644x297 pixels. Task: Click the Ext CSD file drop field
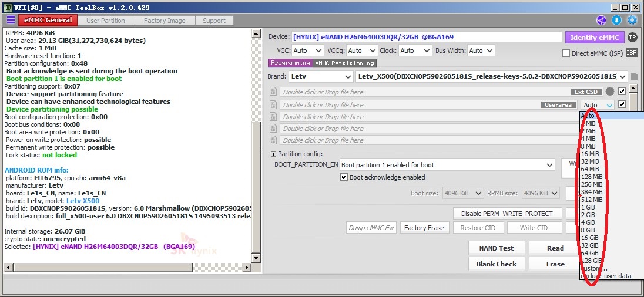coord(441,92)
